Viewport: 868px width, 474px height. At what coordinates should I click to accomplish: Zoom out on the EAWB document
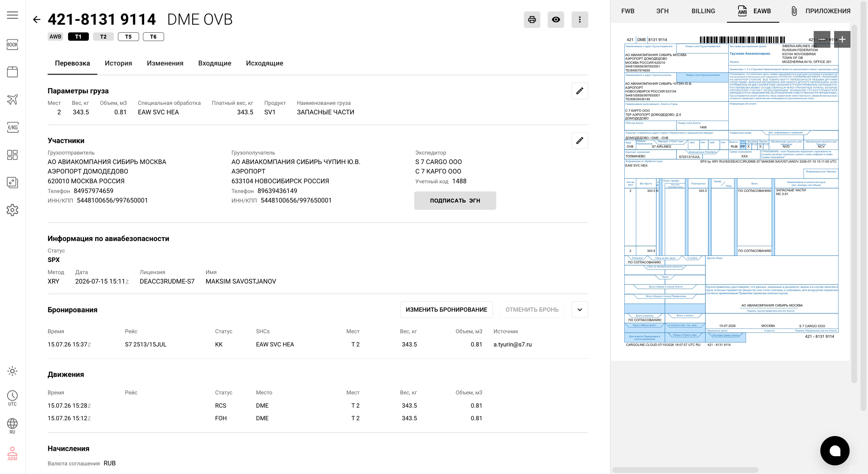click(822, 39)
